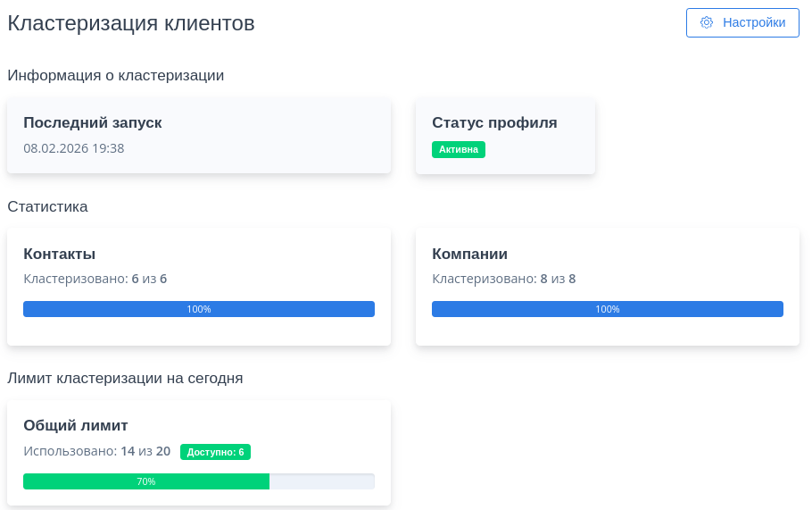Image resolution: width=812 pixels, height=510 pixels.
Task: Click the green 70% limit progress bar
Action: click(146, 481)
